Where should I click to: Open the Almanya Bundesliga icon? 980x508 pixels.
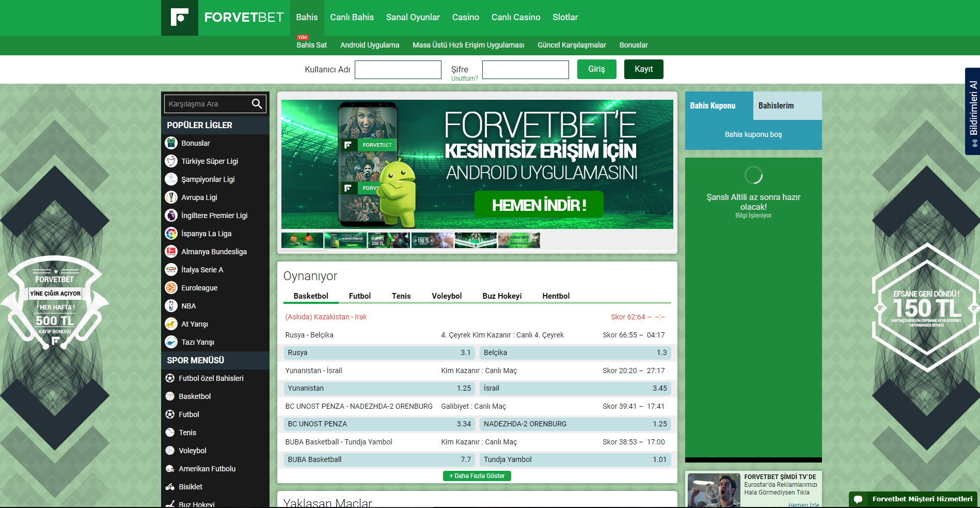171,252
